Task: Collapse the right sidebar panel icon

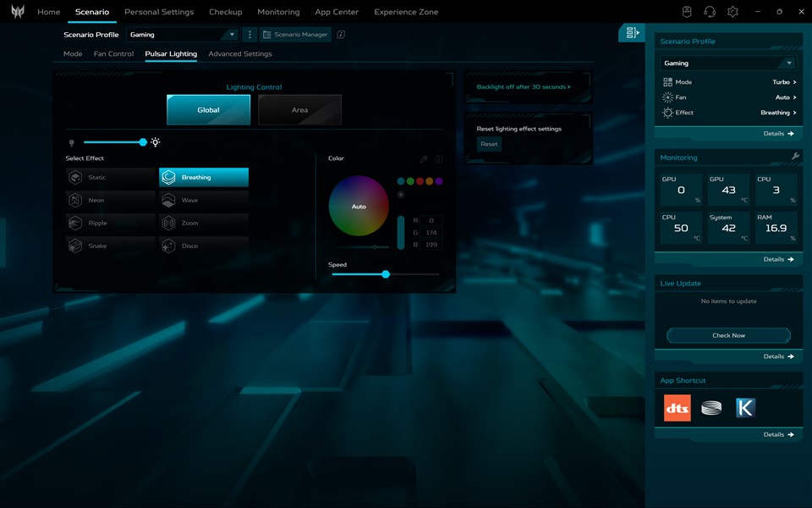Action: pyautogui.click(x=632, y=33)
